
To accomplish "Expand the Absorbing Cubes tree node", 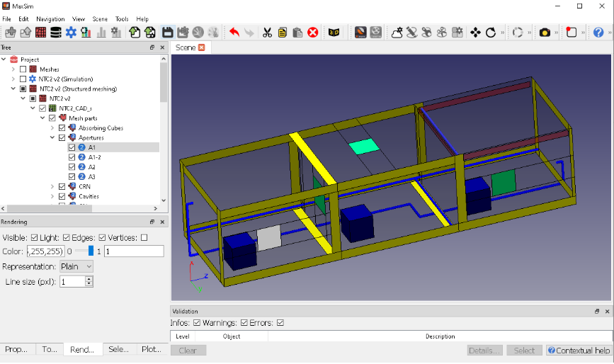I will coord(52,128).
